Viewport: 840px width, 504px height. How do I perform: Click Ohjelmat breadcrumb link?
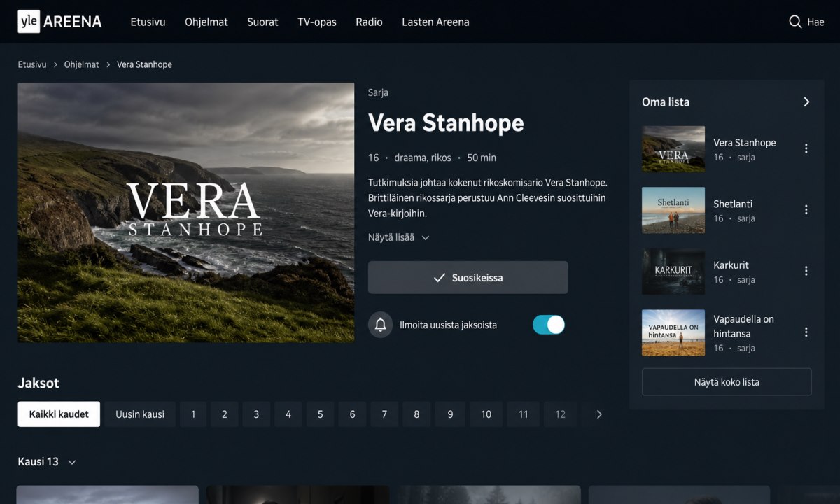[x=82, y=64]
